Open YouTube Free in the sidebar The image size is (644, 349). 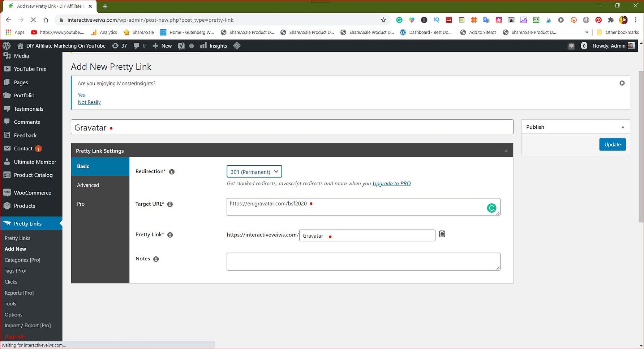(x=31, y=69)
